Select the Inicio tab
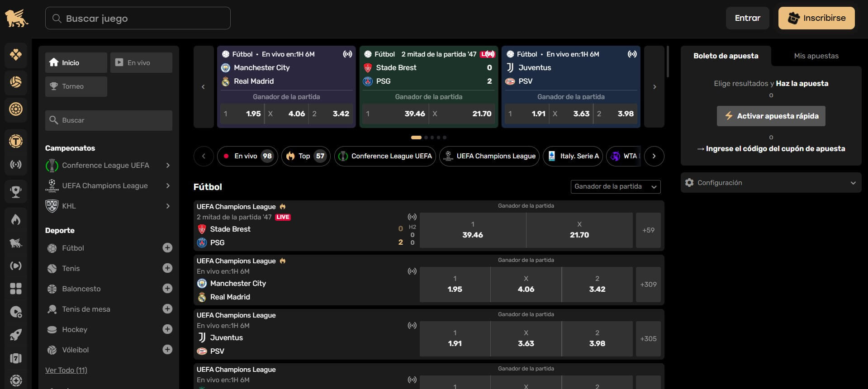Image resolution: width=868 pixels, height=389 pixels. click(76, 63)
